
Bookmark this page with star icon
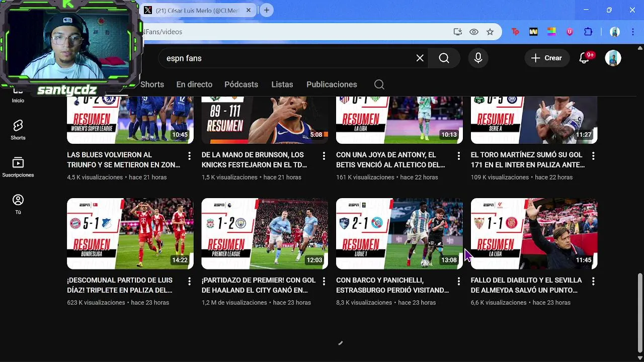[490, 32]
